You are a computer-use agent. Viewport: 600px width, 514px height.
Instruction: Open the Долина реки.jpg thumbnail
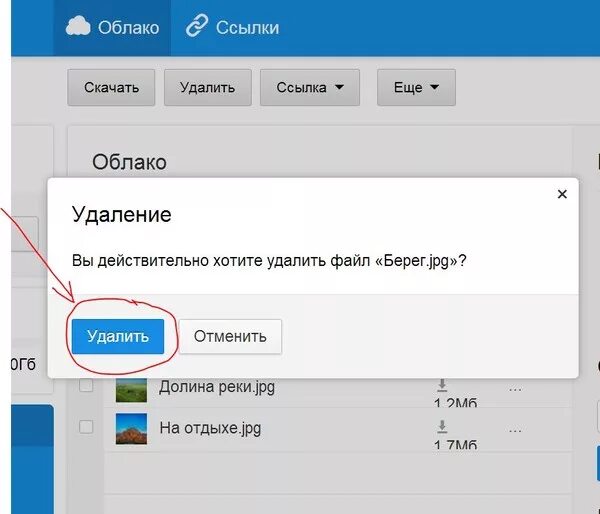click(131, 390)
